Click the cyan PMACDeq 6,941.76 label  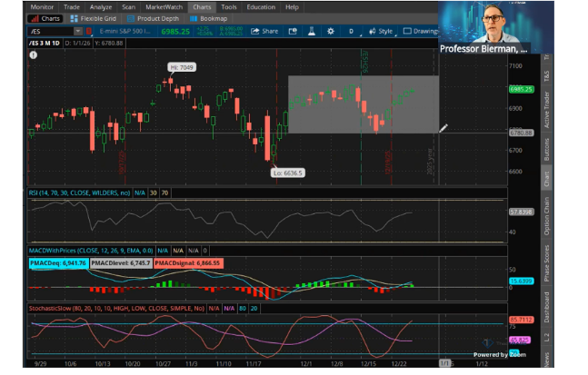58,263
